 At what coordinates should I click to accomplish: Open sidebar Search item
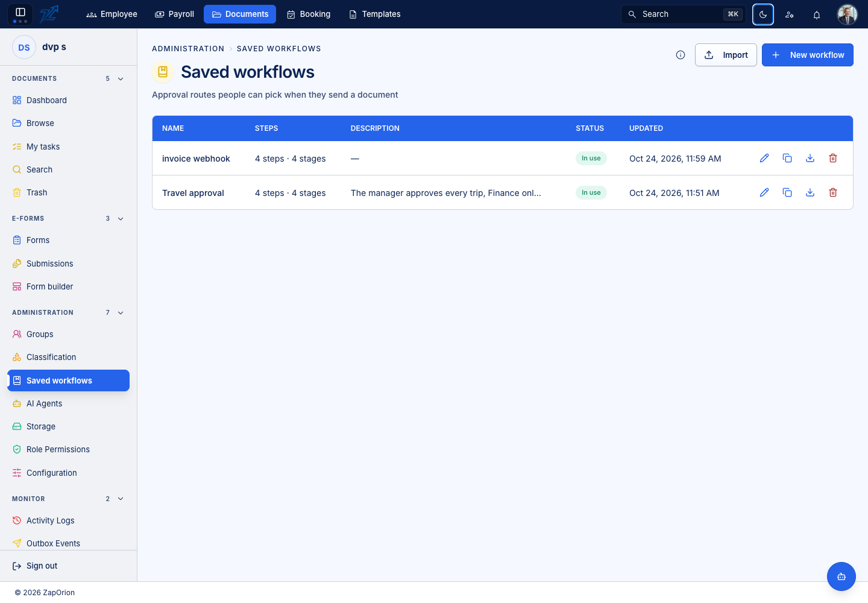68,169
